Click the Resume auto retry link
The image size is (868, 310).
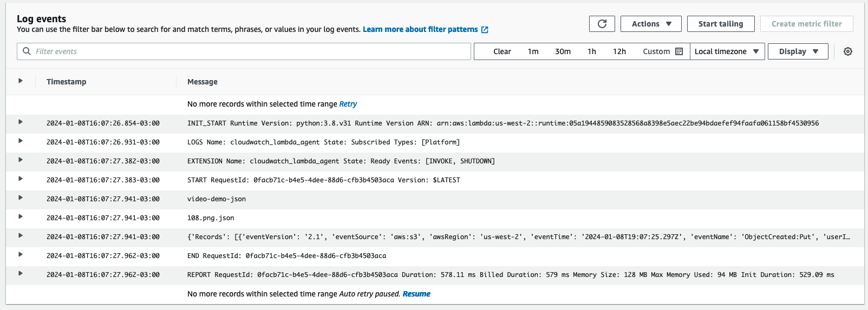[416, 294]
